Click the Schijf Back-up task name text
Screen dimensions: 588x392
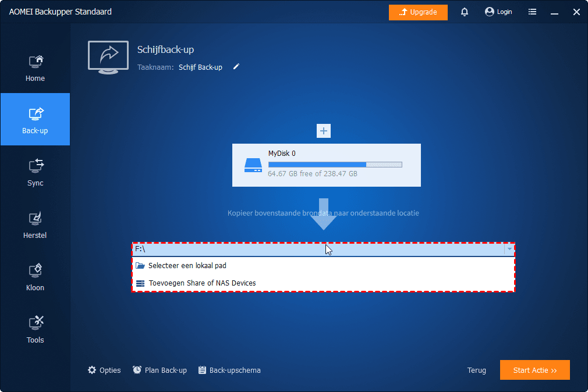click(200, 67)
